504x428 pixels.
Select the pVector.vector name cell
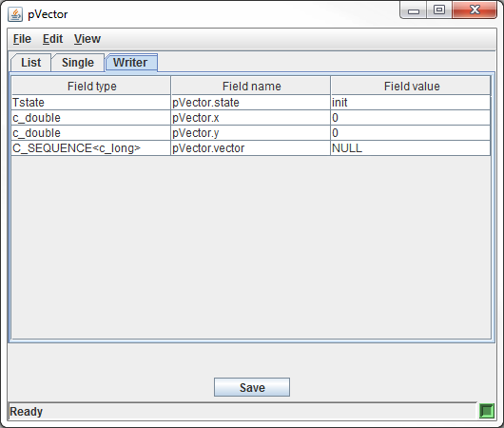tap(251, 148)
